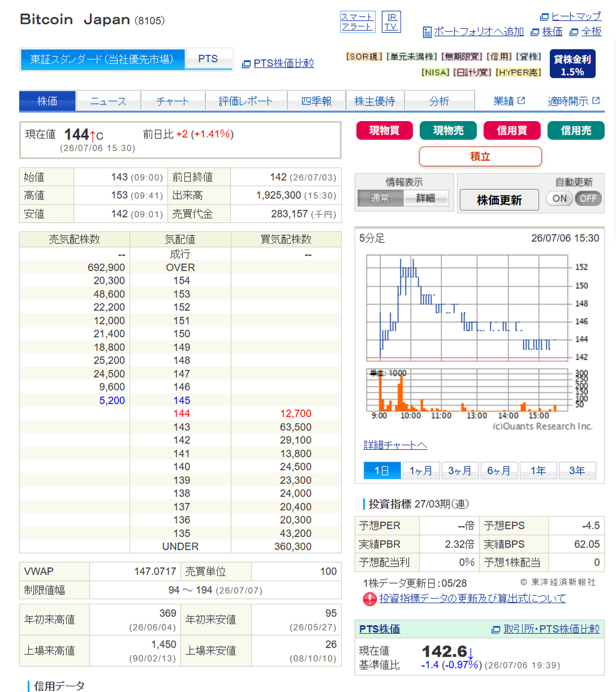This screenshot has width=616, height=692.
Task: Select the 3ヶ月 chart period
Action: (460, 471)
